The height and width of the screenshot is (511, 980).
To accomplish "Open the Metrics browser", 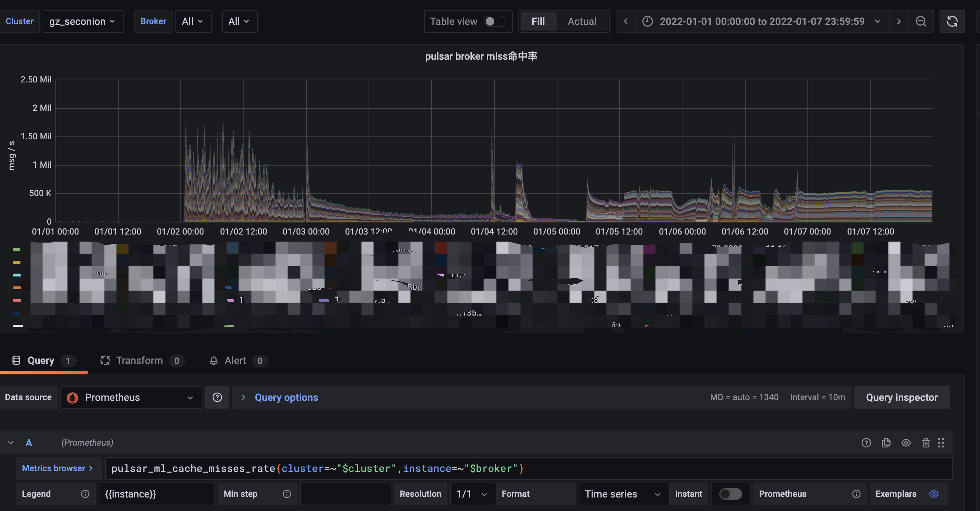I will coord(58,468).
